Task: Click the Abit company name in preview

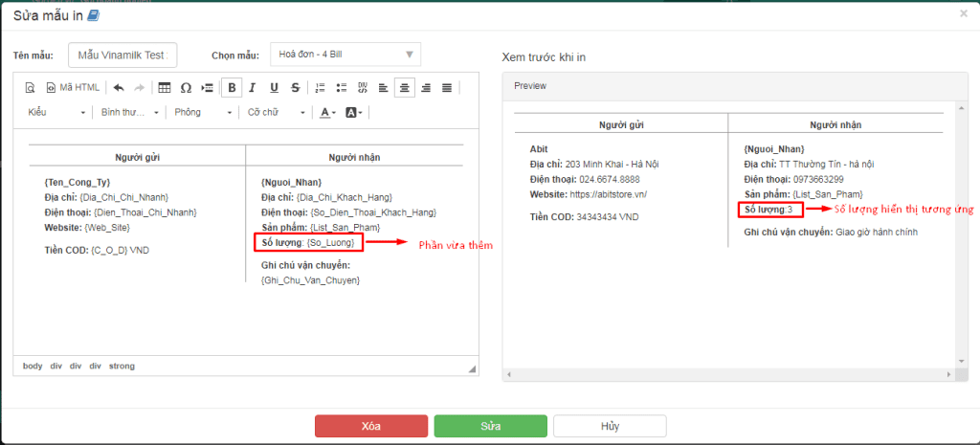Action: pyautogui.click(x=538, y=148)
